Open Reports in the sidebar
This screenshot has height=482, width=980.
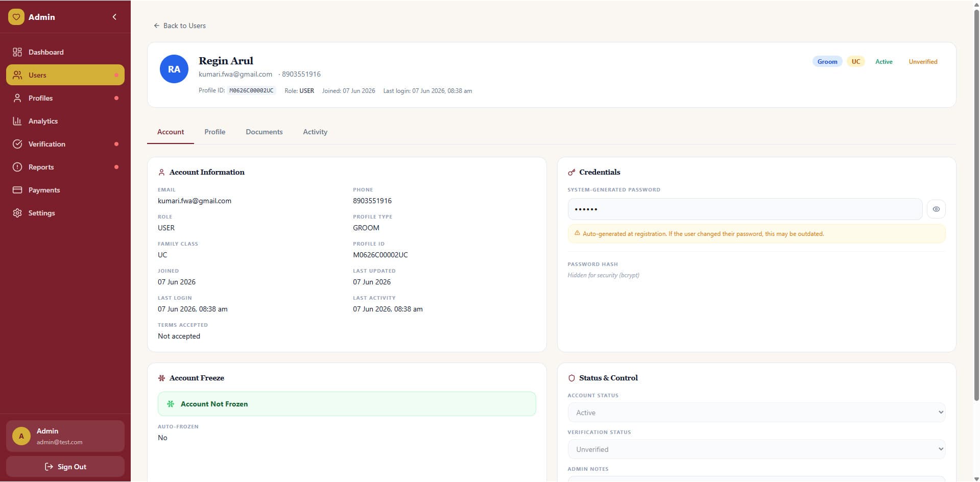65,167
